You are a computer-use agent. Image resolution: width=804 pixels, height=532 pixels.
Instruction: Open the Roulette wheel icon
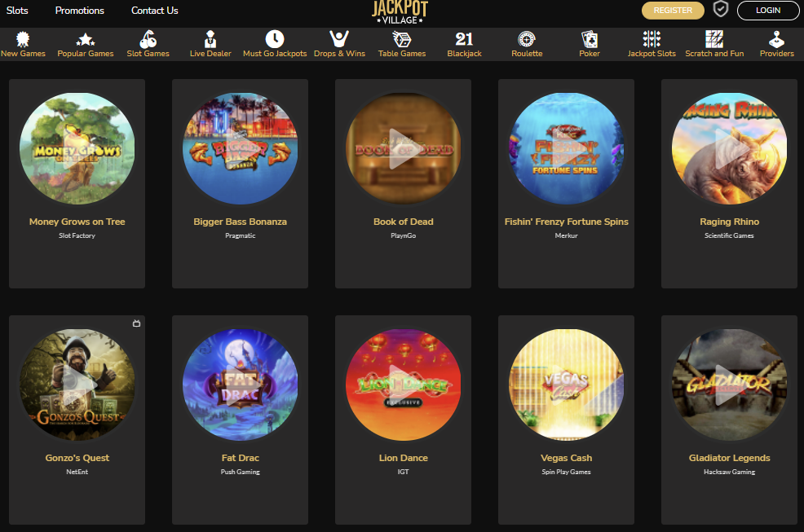tap(527, 39)
